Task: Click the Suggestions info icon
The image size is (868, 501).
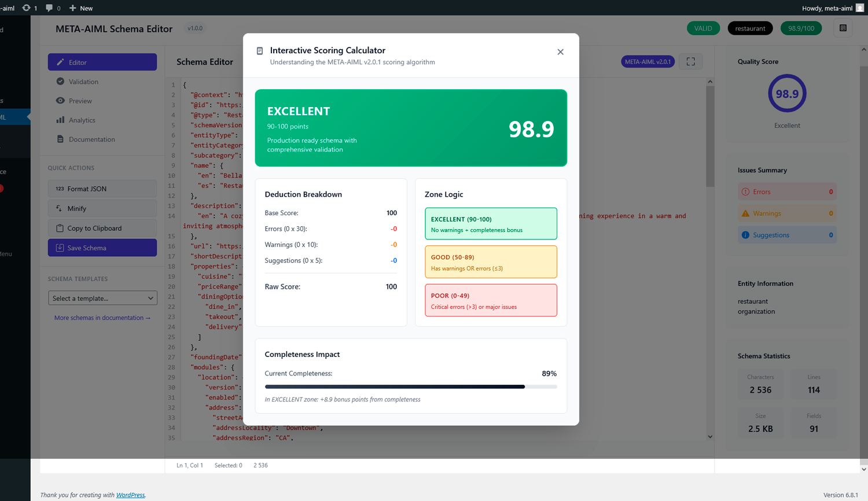Action: click(x=745, y=235)
